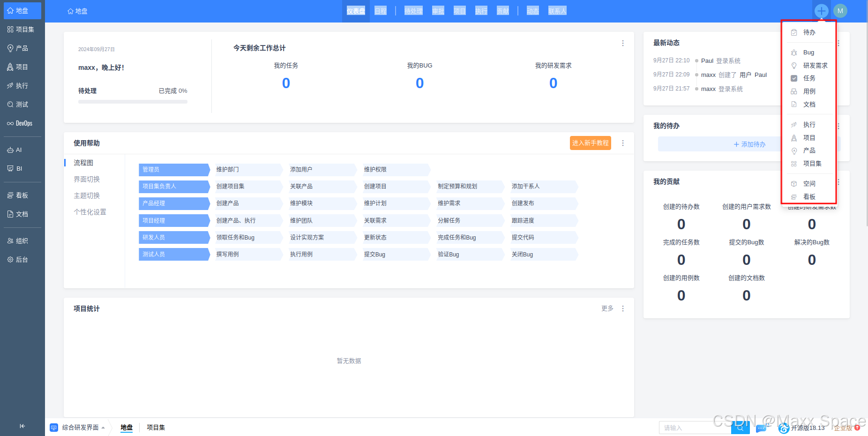Click the red upgrade arrow beside 企业版
The width and height of the screenshot is (868, 436).
coord(857,428)
